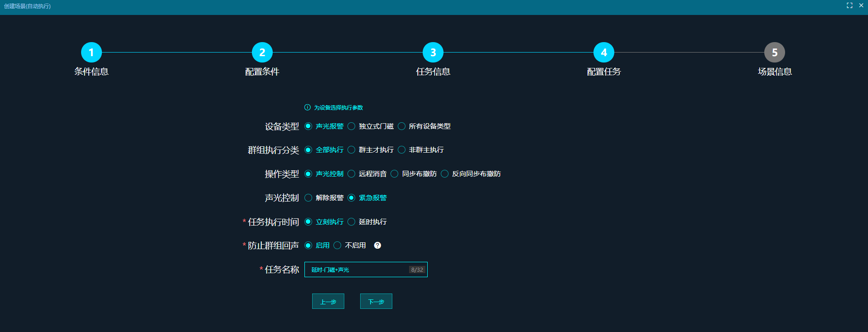This screenshot has height=332, width=868.
Task: Click the fullscreen expand icon
Action: point(849,5)
